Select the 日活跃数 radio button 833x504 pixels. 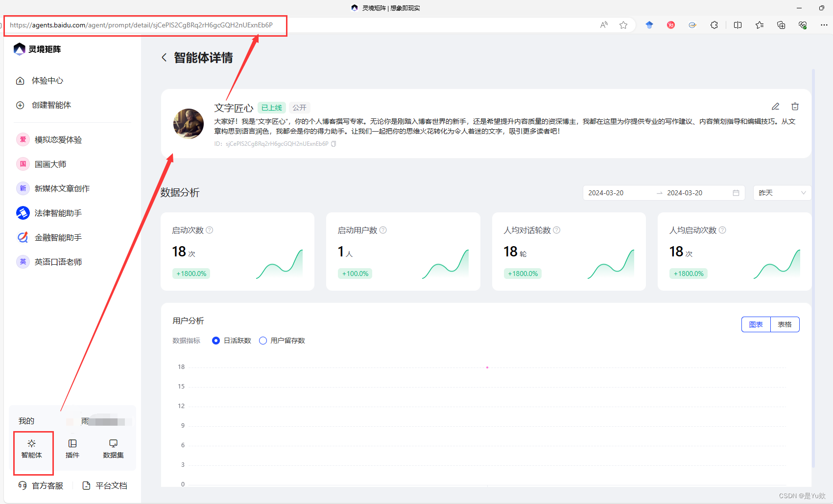[x=216, y=341]
